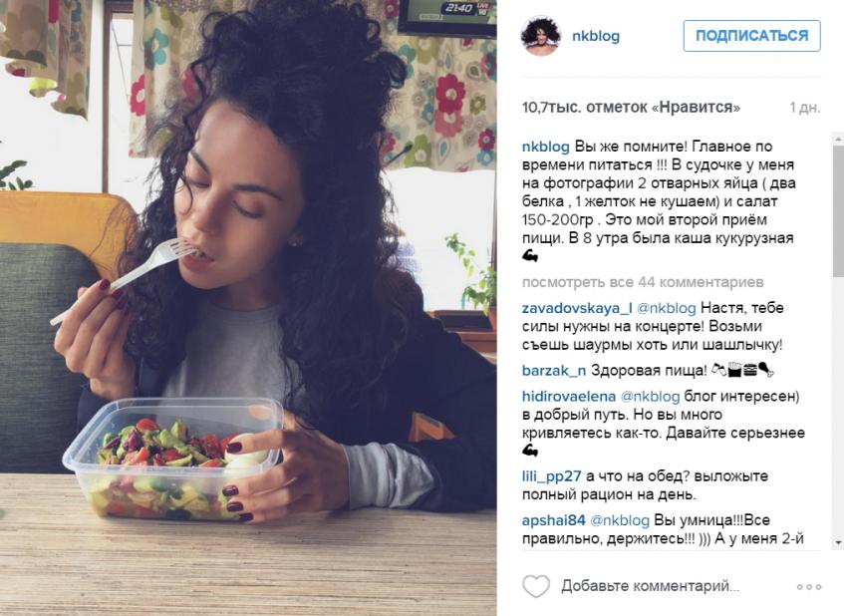Click the ПОДПИСАТЬСЯ subscribe button
Viewport: 844px width, 616px height.
pos(752,36)
